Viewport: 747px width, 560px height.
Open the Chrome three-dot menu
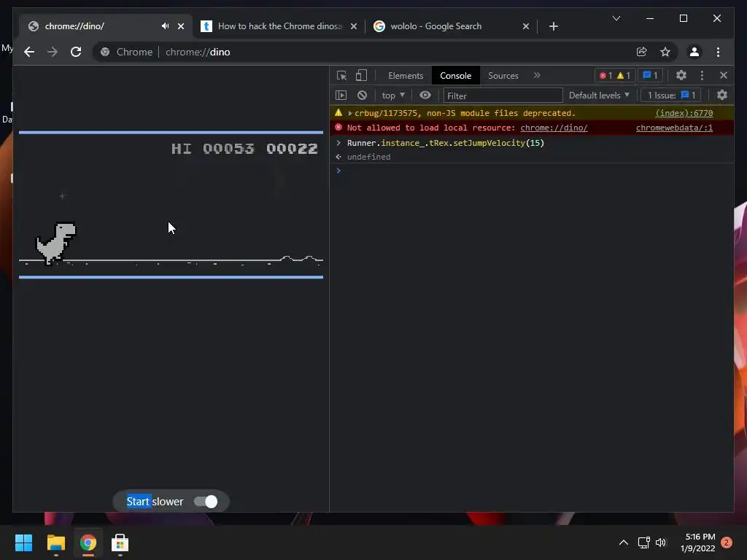pos(718,52)
